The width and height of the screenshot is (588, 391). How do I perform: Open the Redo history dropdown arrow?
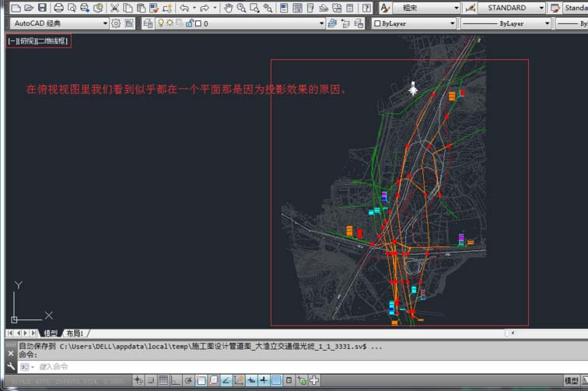tap(215, 8)
